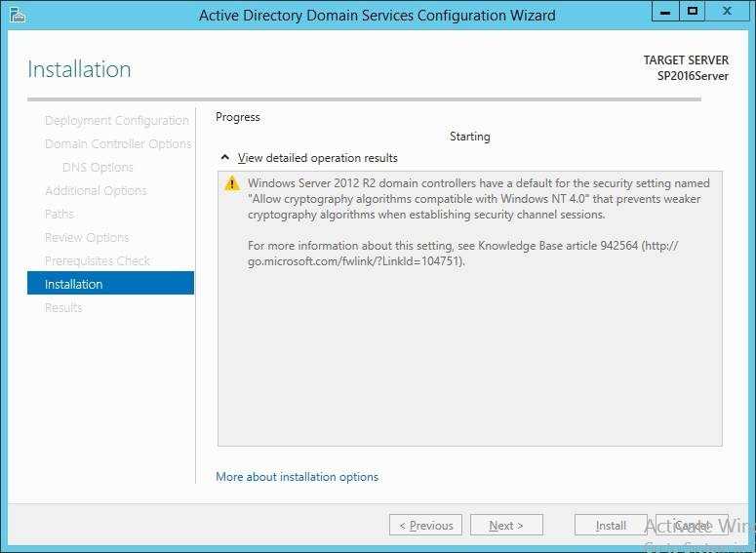Image resolution: width=756 pixels, height=553 pixels.
Task: Click the Previous button
Action: pos(425,525)
